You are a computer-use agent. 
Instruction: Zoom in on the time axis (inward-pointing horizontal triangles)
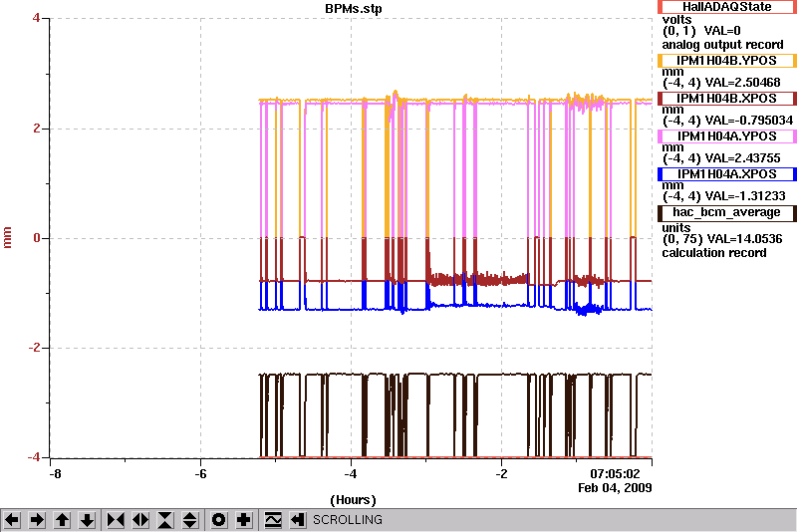116,520
